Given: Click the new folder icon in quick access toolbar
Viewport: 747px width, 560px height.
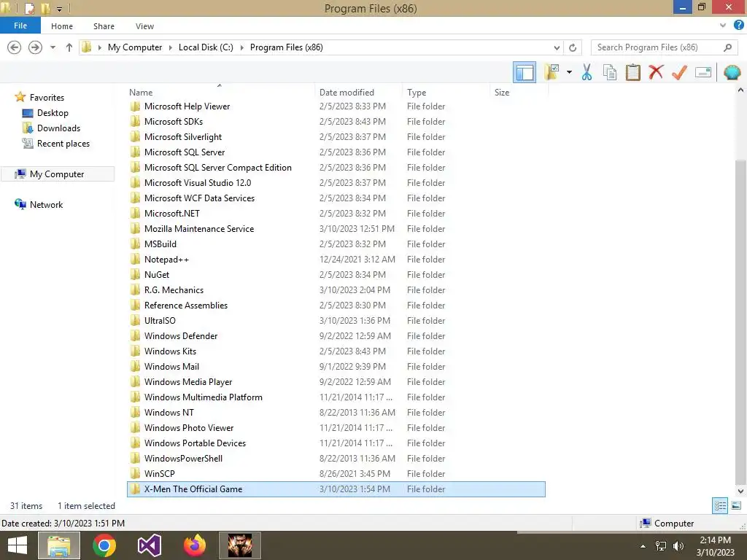Looking at the screenshot, I should pyautogui.click(x=45, y=8).
